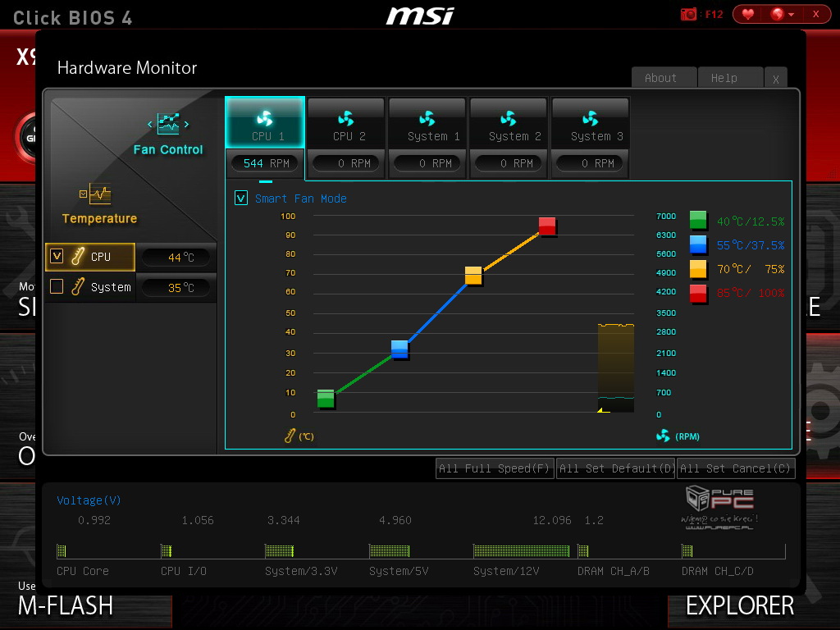Open the Help tab
The width and height of the screenshot is (840, 630).
730,78
